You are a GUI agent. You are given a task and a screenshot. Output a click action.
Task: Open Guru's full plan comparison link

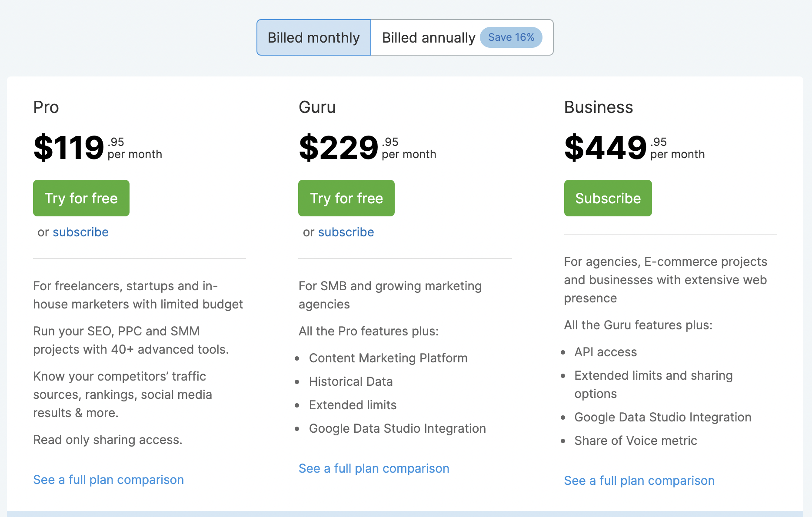[374, 468]
